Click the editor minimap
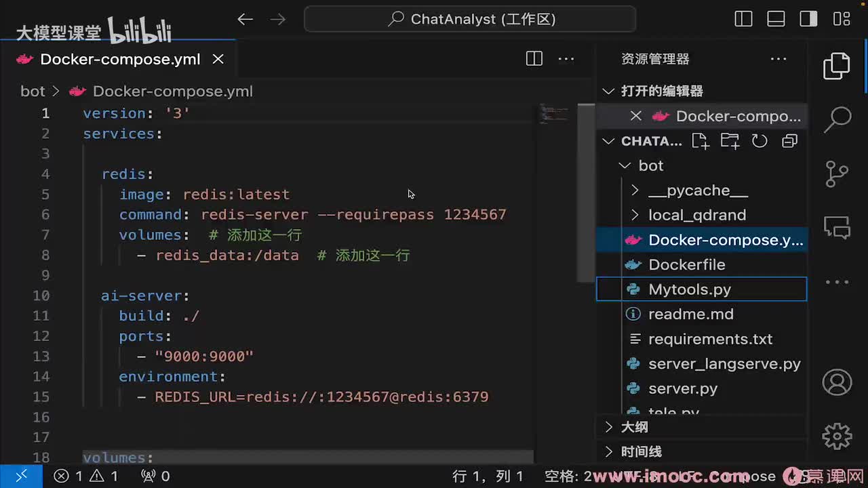 554,115
